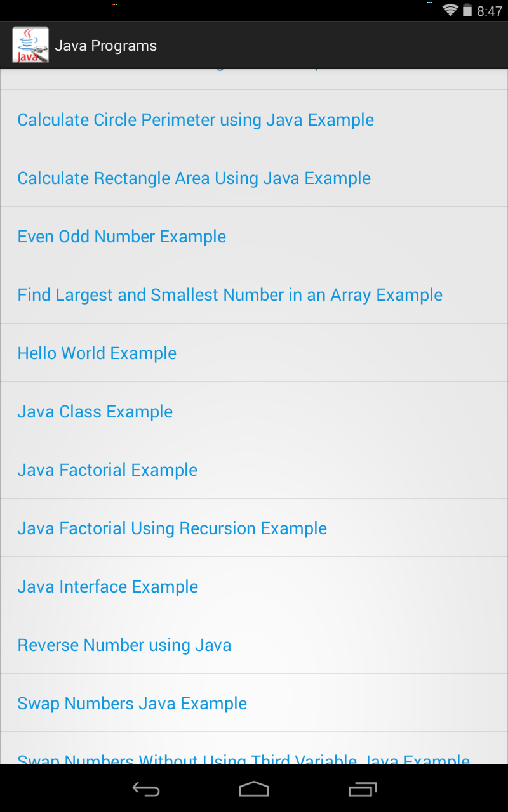Open the Hello World Example
The width and height of the screenshot is (508, 812).
pos(97,353)
